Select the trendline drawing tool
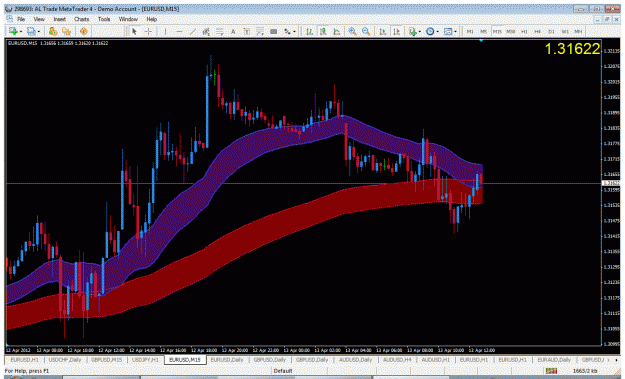625x379 pixels. [x=193, y=31]
